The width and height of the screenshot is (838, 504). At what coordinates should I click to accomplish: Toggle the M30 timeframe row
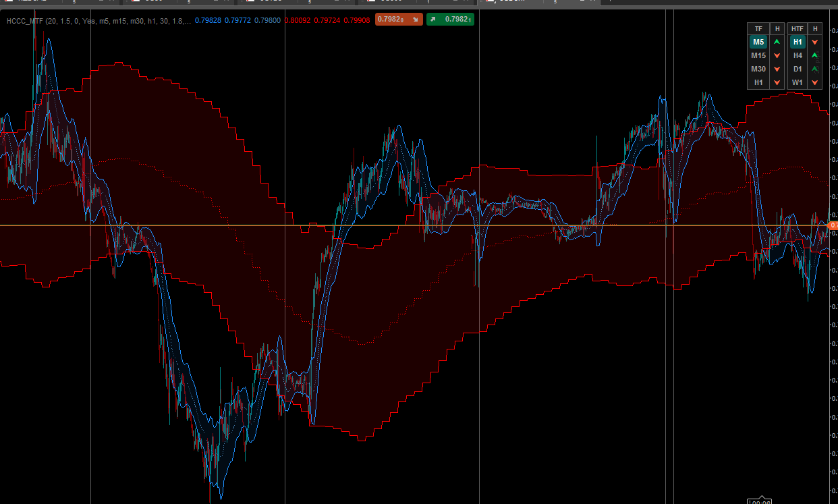click(758, 69)
